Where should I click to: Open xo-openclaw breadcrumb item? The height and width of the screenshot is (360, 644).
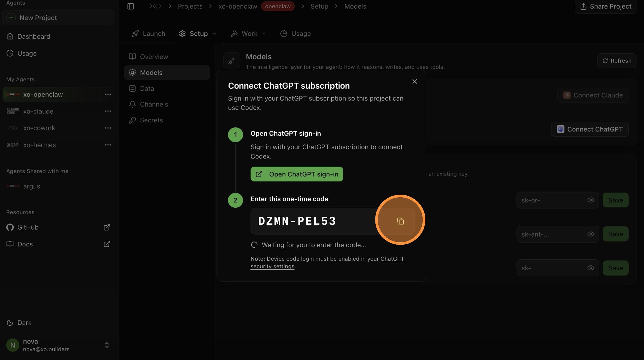(238, 6)
